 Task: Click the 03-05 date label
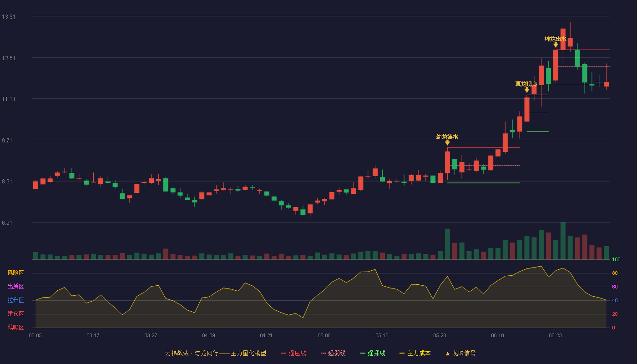coord(35,335)
